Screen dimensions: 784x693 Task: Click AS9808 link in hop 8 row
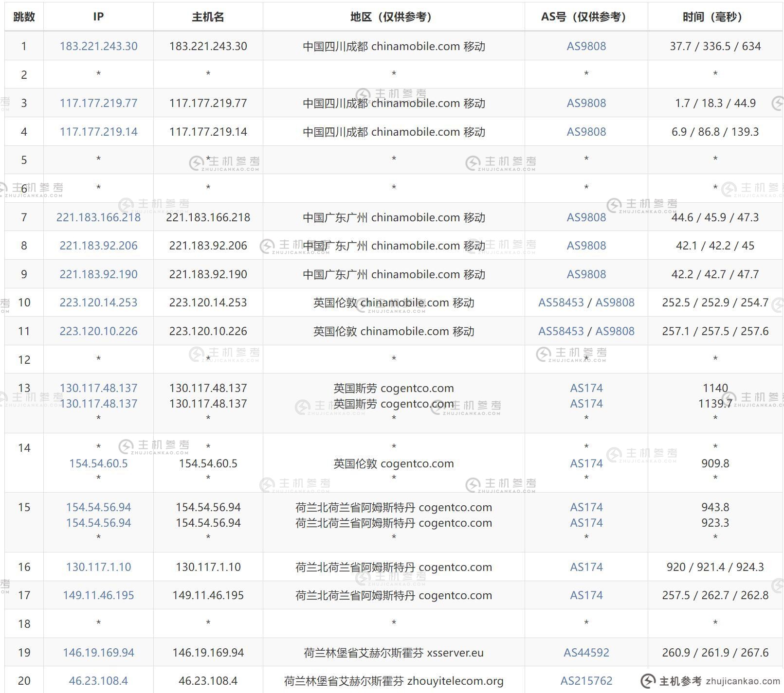point(586,246)
